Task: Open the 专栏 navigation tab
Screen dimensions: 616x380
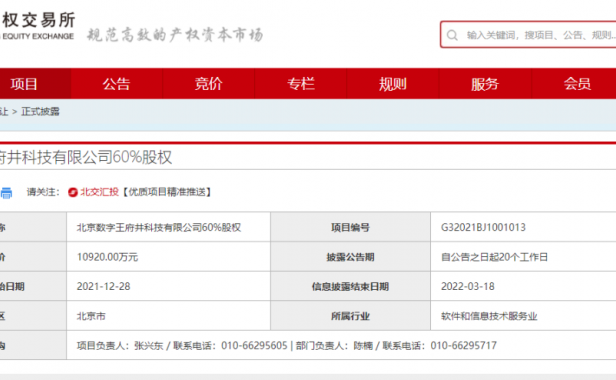Action: (301, 84)
